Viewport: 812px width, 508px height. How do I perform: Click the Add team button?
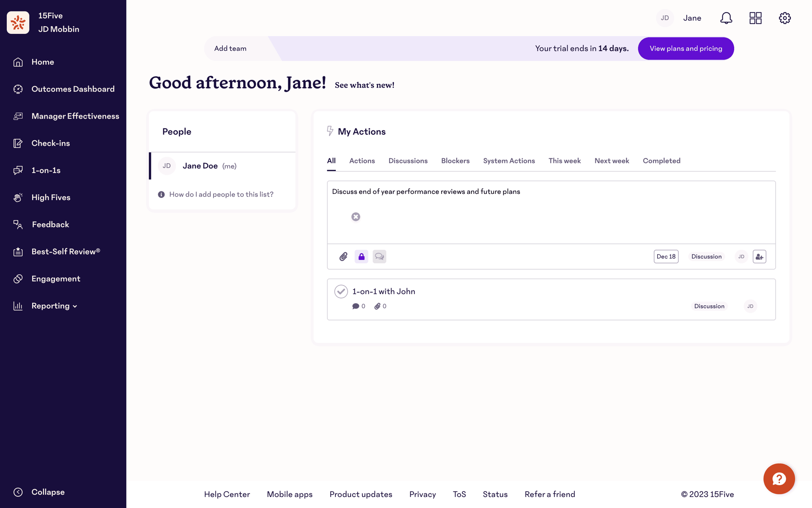[x=230, y=48]
